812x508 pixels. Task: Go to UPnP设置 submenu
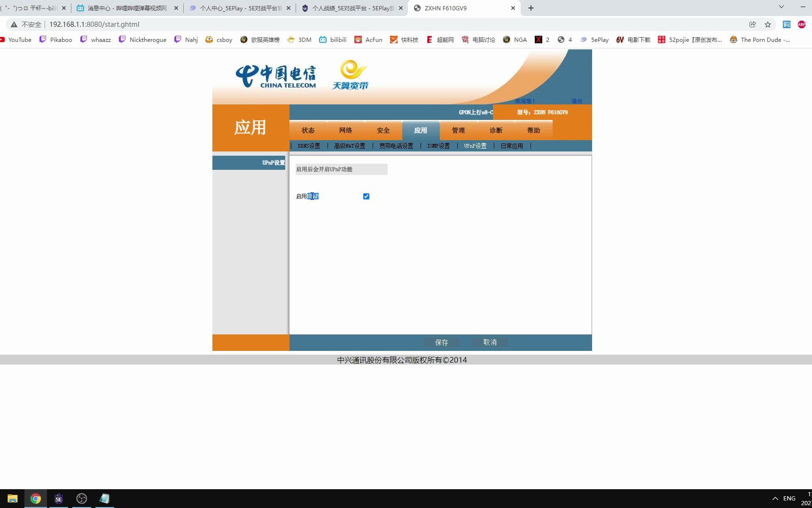pos(475,146)
